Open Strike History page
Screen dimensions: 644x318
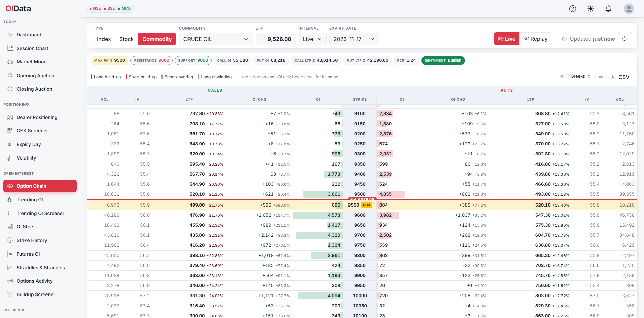(40, 240)
